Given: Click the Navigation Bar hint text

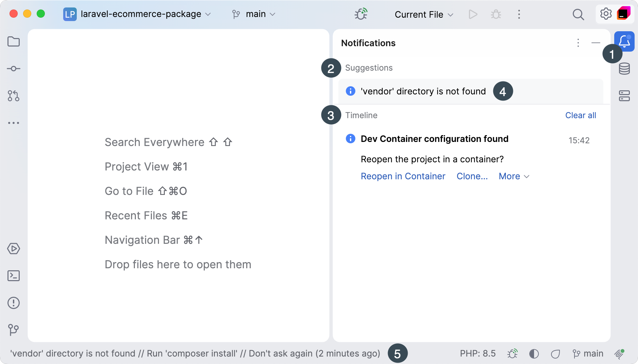Looking at the screenshot, I should 154,240.
